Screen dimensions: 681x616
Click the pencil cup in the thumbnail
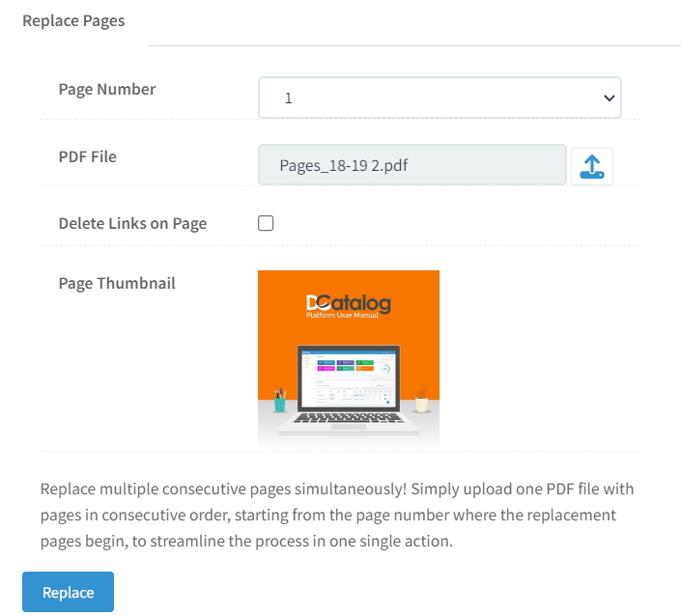click(280, 400)
